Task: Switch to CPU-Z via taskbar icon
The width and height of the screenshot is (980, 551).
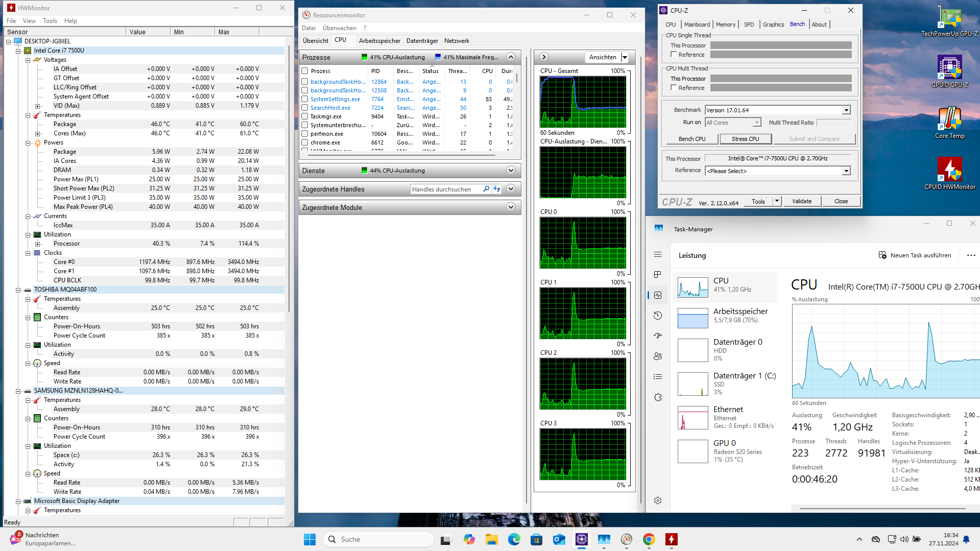Action: pos(582,539)
